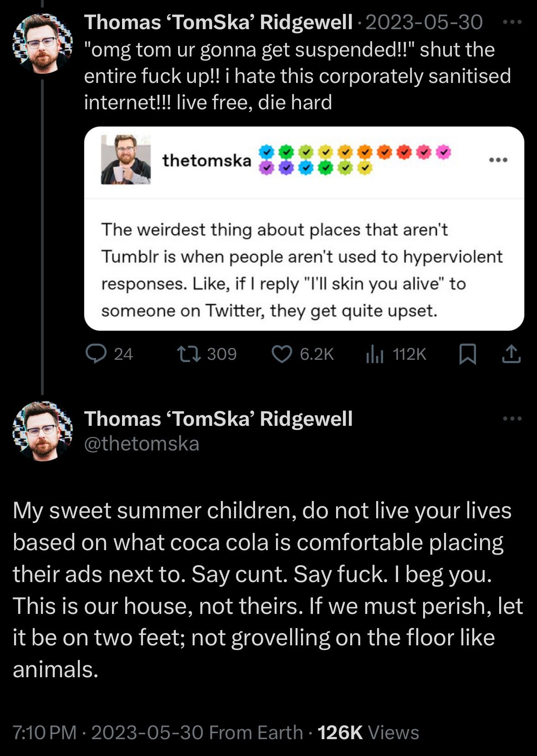This screenshot has height=756, width=537.
Task: Open the 7:10 PM timestamp link
Action: (44, 733)
